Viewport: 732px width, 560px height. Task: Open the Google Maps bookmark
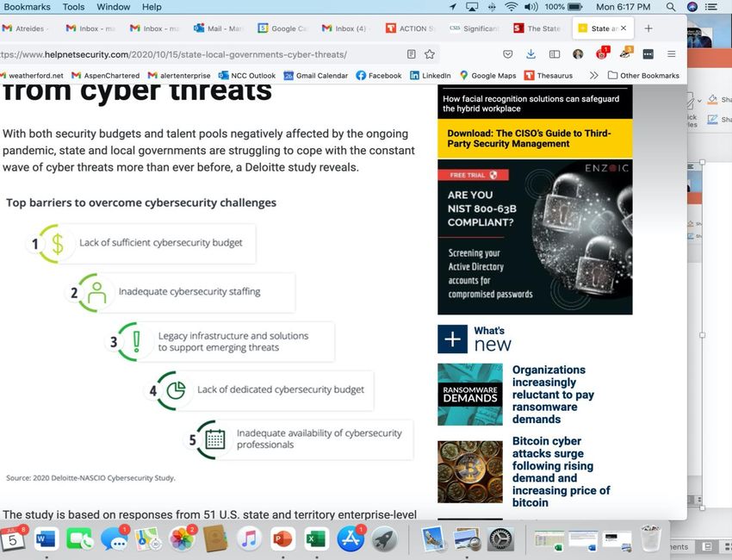coord(488,75)
